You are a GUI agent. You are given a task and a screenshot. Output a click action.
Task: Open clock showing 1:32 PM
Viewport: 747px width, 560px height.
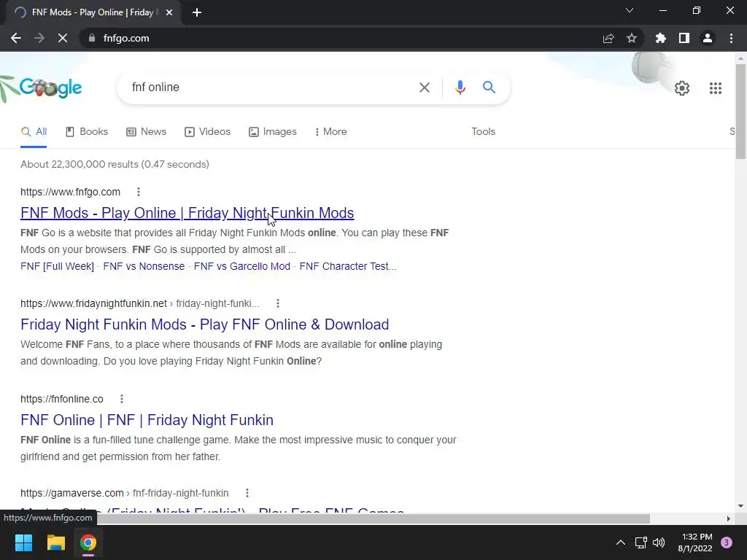[695, 542]
